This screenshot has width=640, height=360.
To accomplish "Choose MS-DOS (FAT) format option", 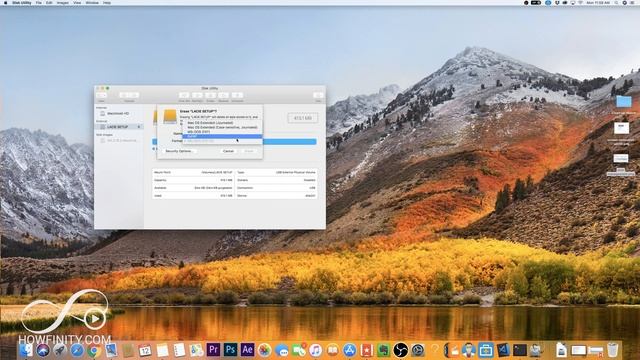I will pos(222,132).
